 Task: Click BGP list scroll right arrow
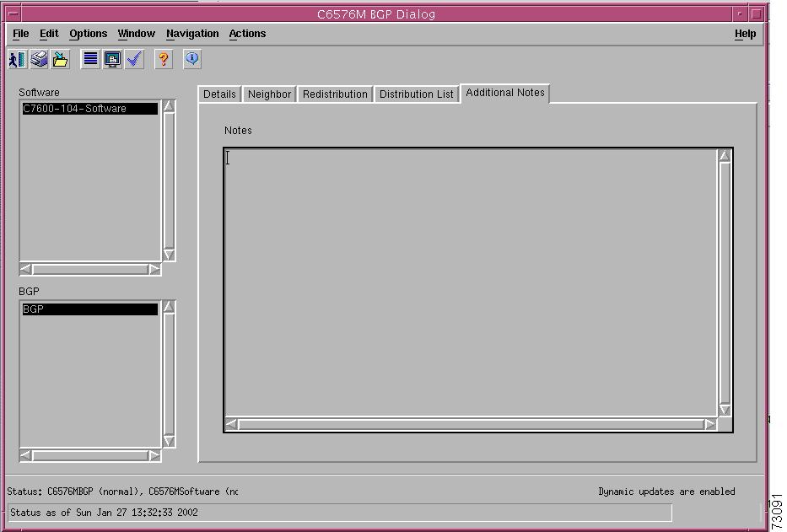(x=154, y=456)
